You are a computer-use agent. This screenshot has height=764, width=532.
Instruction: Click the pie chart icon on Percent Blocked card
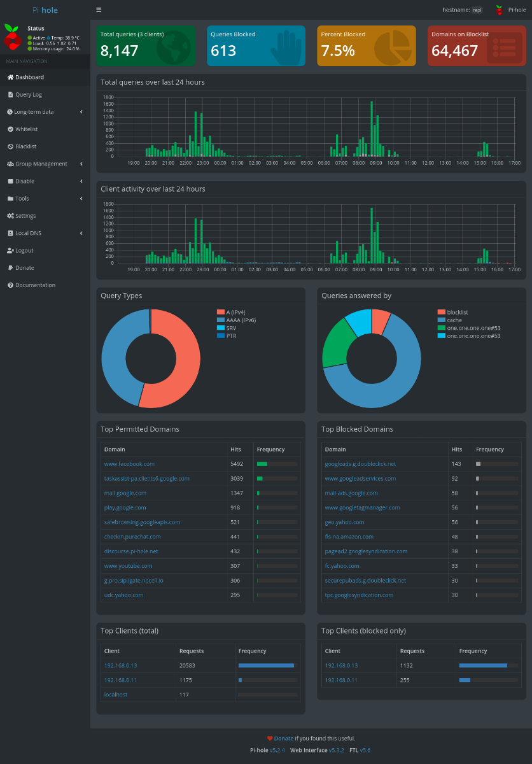(x=392, y=48)
